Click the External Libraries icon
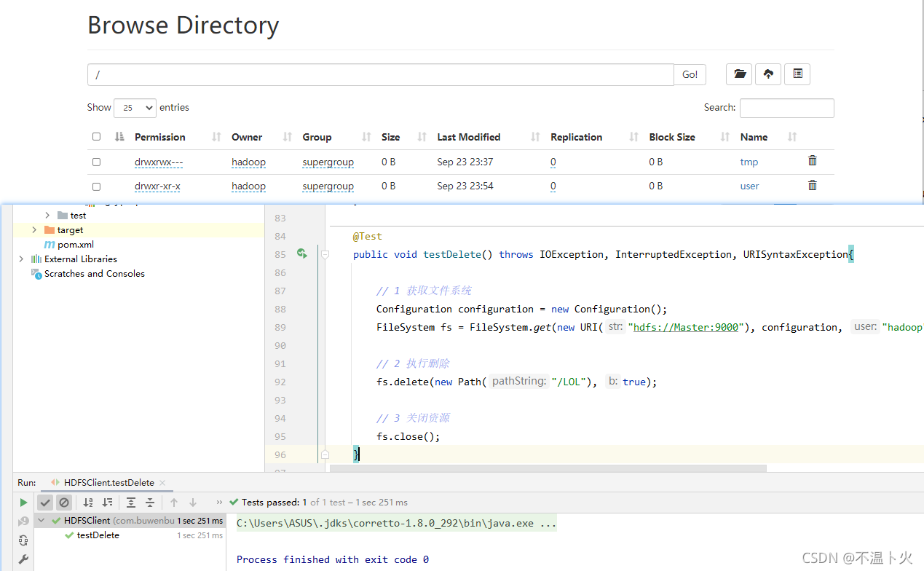 pyautogui.click(x=36, y=259)
